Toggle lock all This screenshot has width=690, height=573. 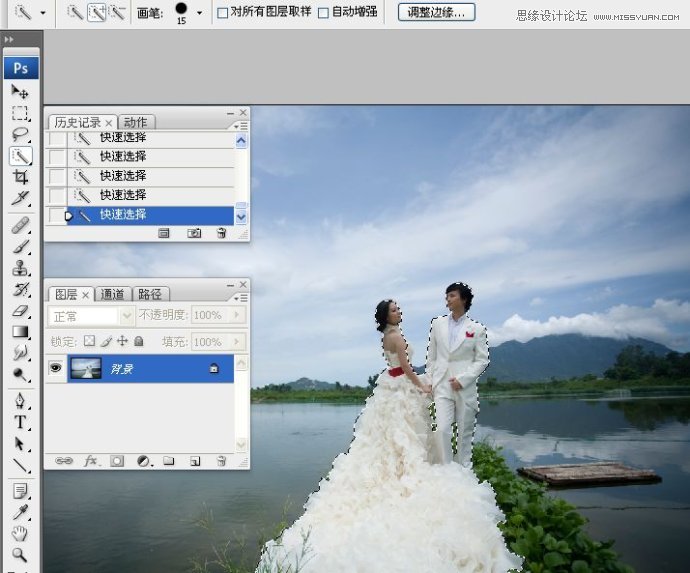pos(139,341)
